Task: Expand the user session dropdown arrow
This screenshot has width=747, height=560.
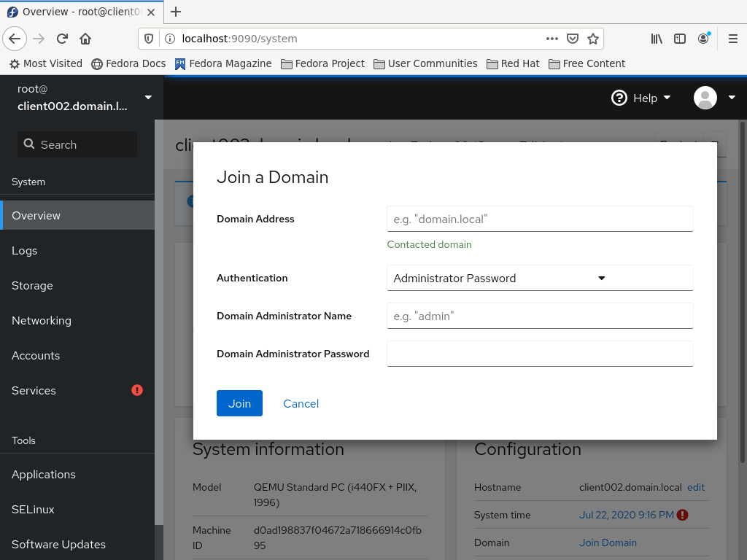Action: tap(732, 98)
